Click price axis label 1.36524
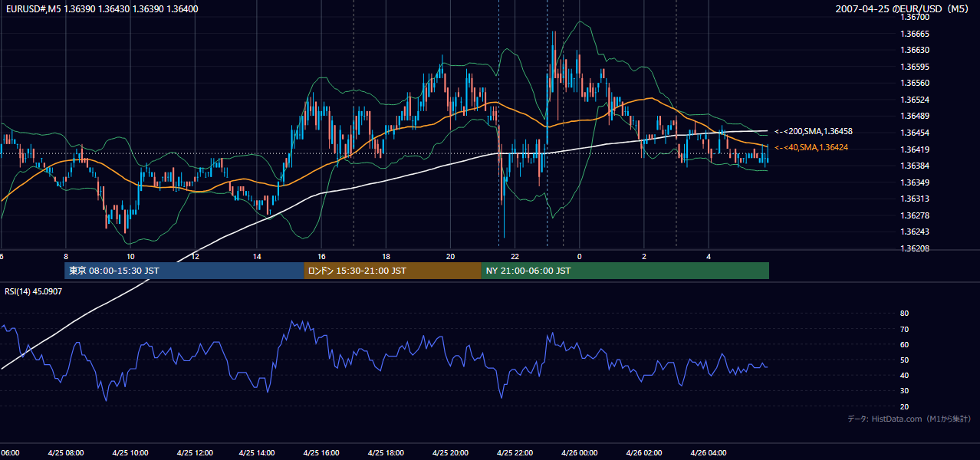 click(x=915, y=100)
